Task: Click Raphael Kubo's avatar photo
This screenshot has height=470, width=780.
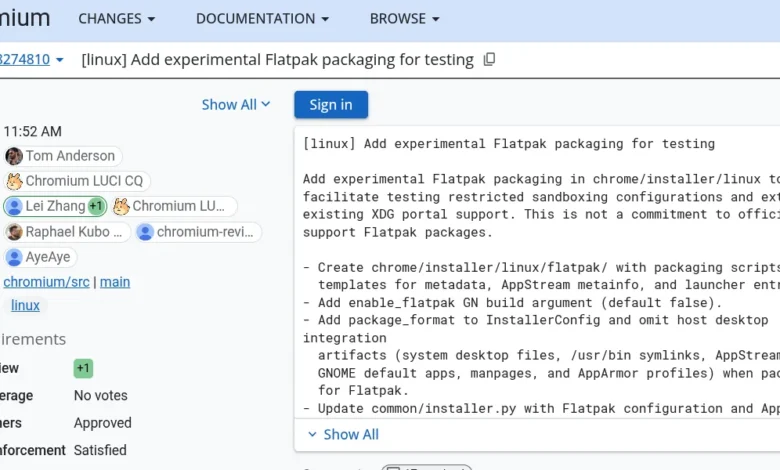Action: pyautogui.click(x=14, y=232)
